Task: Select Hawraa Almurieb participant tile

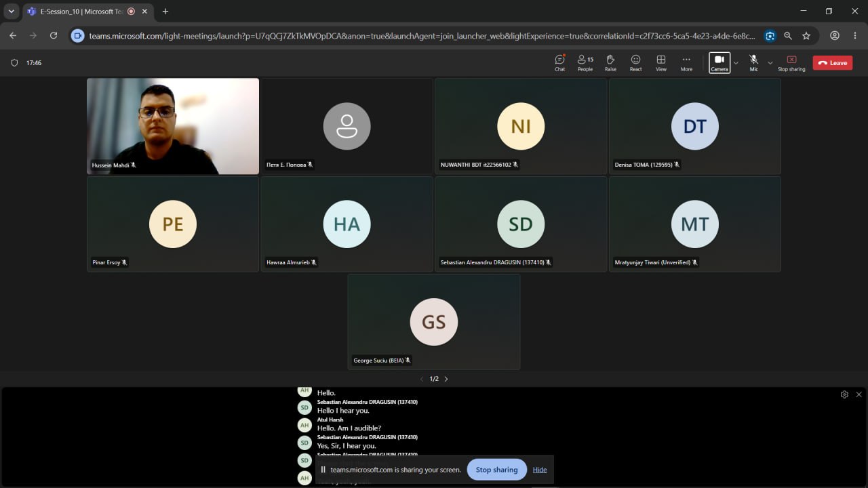Action: click(x=347, y=224)
